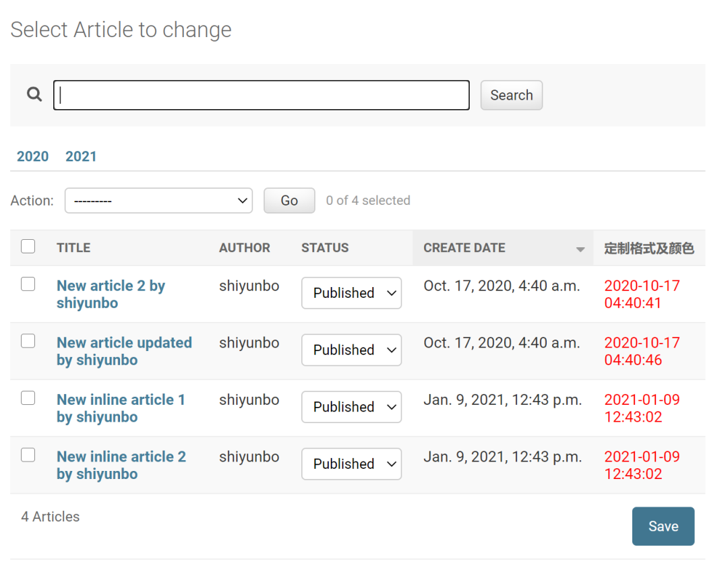Change status dropdown of New inline article 2
This screenshot has height=572, width=728.
click(x=351, y=464)
